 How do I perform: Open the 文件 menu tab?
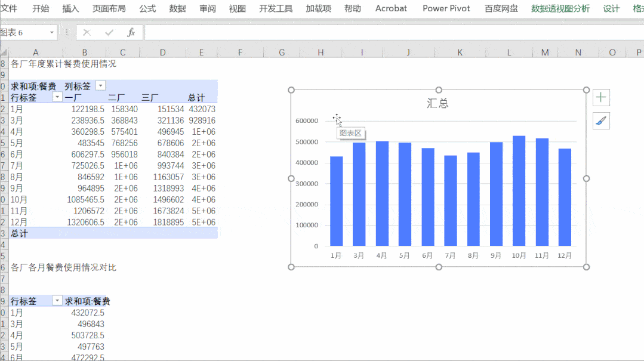point(8,8)
